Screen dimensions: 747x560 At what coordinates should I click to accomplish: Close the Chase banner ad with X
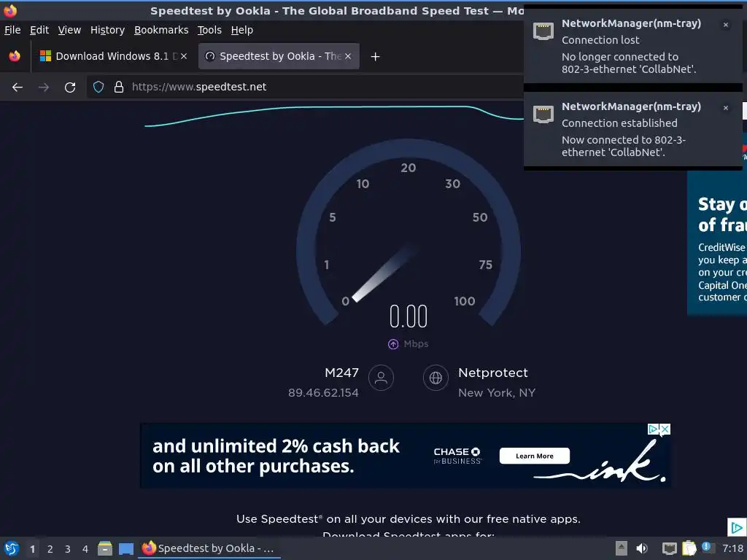(665, 429)
